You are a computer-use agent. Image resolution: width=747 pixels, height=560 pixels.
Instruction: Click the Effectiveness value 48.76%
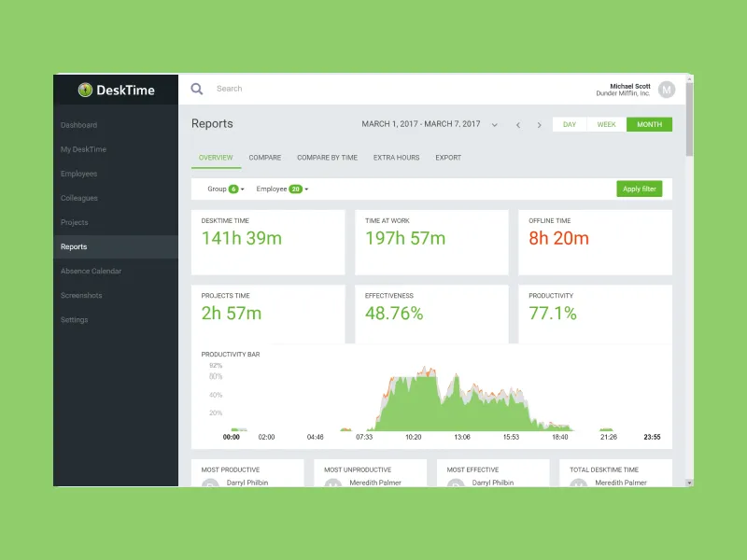(394, 314)
